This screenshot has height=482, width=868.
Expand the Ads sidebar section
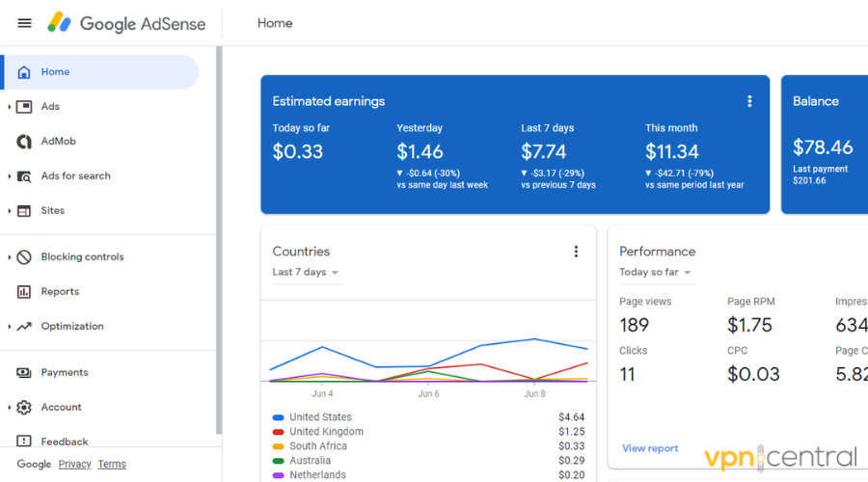(x=10, y=107)
